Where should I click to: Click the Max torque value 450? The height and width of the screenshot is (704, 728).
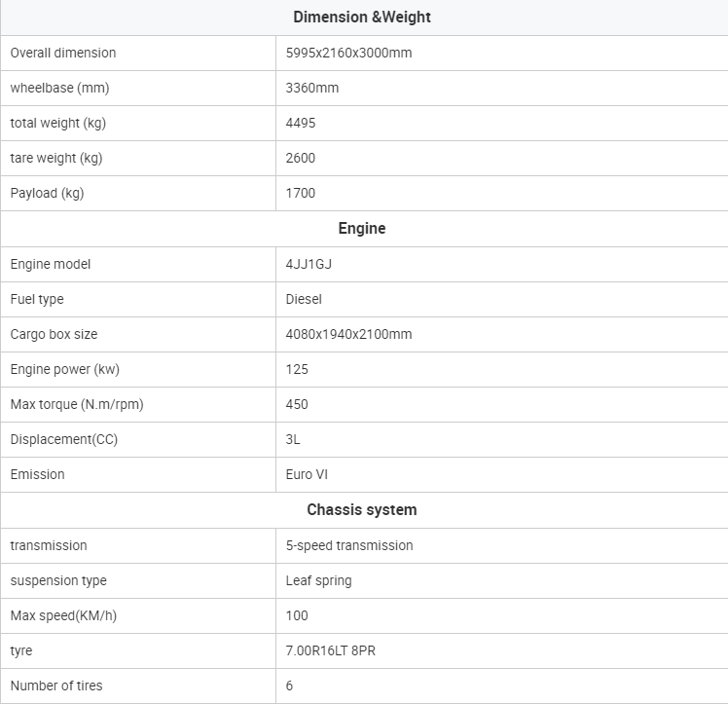pyautogui.click(x=297, y=404)
